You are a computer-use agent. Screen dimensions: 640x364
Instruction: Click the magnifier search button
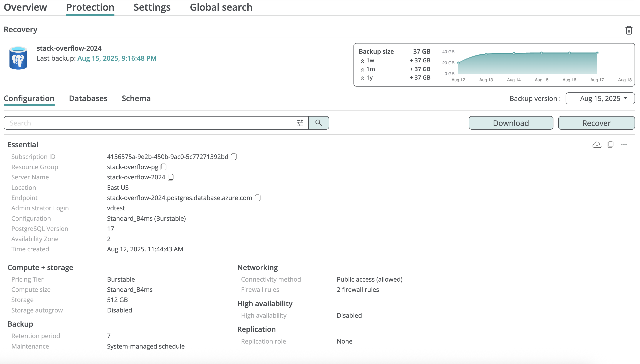pyautogui.click(x=318, y=123)
